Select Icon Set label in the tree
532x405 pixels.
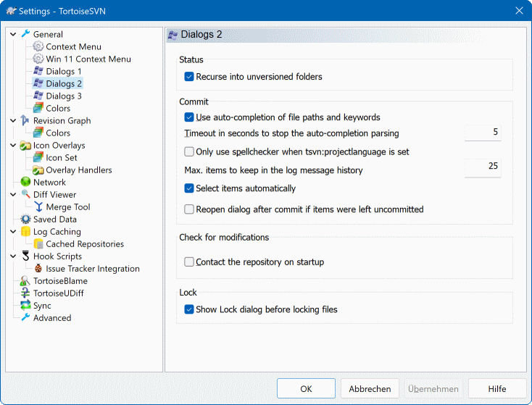pyautogui.click(x=62, y=158)
